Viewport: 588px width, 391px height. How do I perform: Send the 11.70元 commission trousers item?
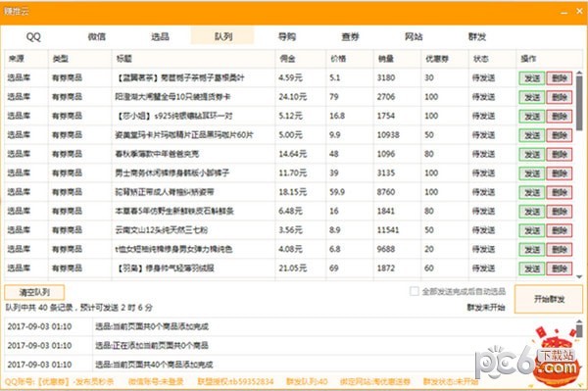(x=532, y=173)
